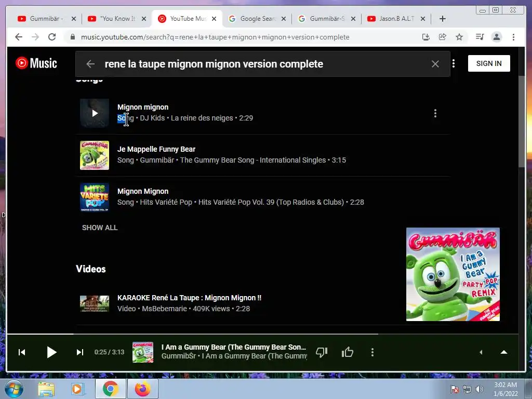Expand the volume controls arrow
The height and width of the screenshot is (399, 532).
(x=481, y=352)
